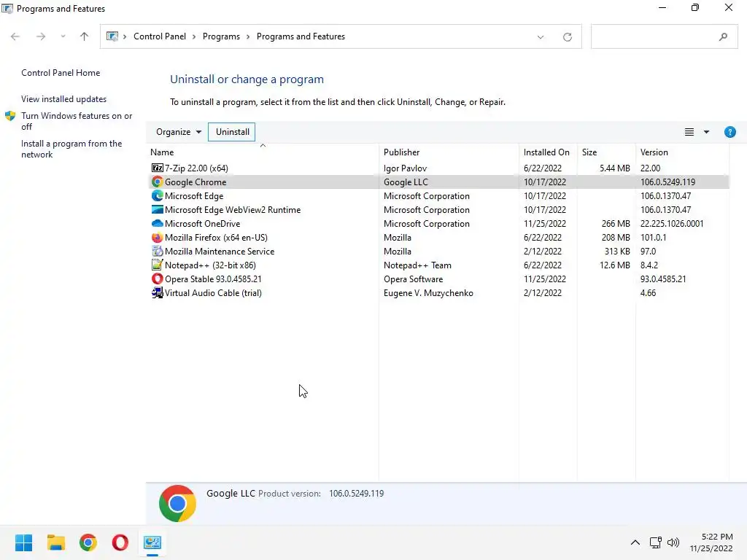Show hidden tray icons chevron
747x560 pixels.
(x=635, y=542)
